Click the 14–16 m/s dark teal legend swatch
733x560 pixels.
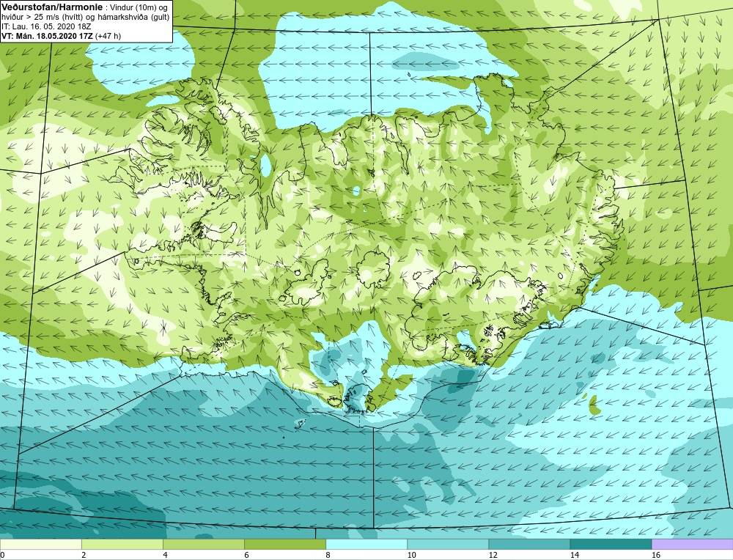(611, 544)
